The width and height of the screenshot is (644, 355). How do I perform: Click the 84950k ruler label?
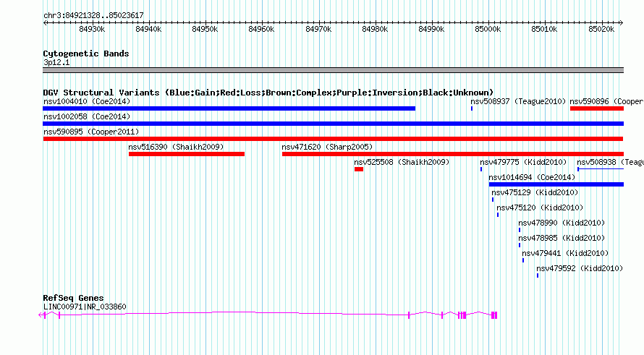205,29
